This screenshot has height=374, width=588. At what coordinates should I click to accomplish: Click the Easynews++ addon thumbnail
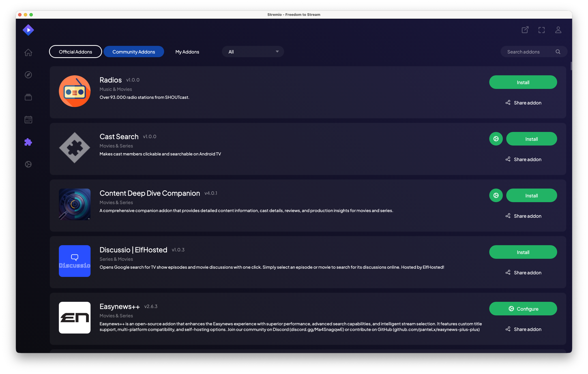tap(74, 317)
